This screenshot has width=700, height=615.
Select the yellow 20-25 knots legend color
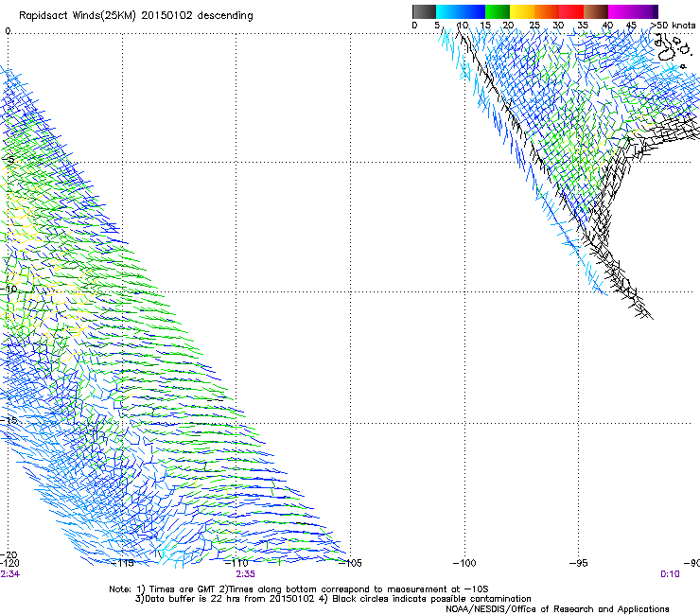(522, 11)
